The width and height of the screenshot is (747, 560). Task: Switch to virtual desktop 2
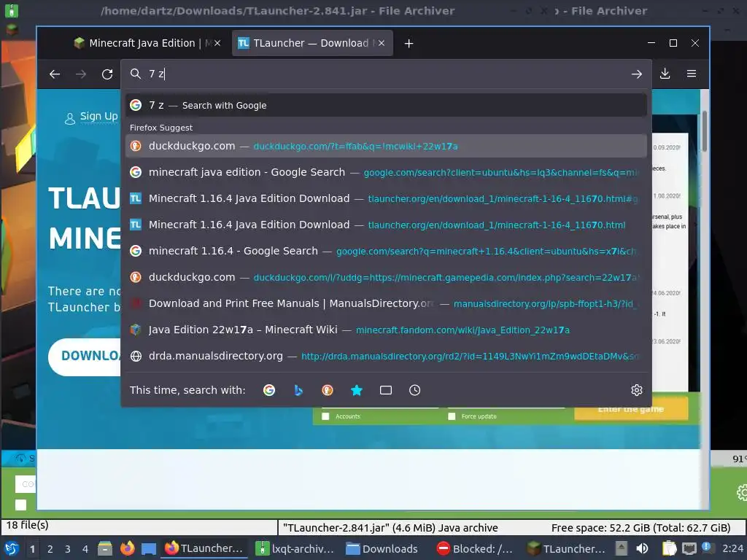pyautogui.click(x=50, y=549)
